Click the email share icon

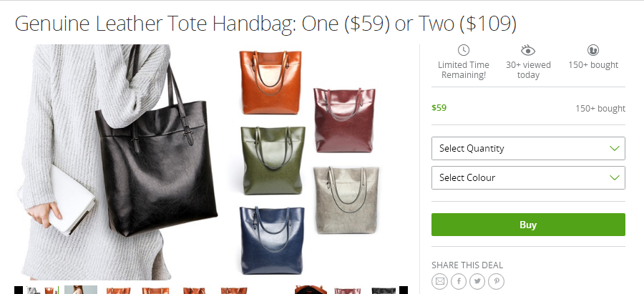click(439, 282)
